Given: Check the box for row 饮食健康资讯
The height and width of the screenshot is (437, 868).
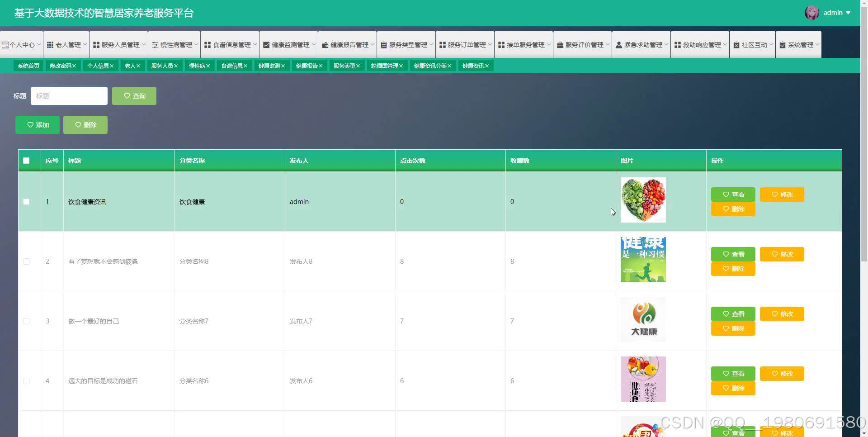Looking at the screenshot, I should click(26, 202).
